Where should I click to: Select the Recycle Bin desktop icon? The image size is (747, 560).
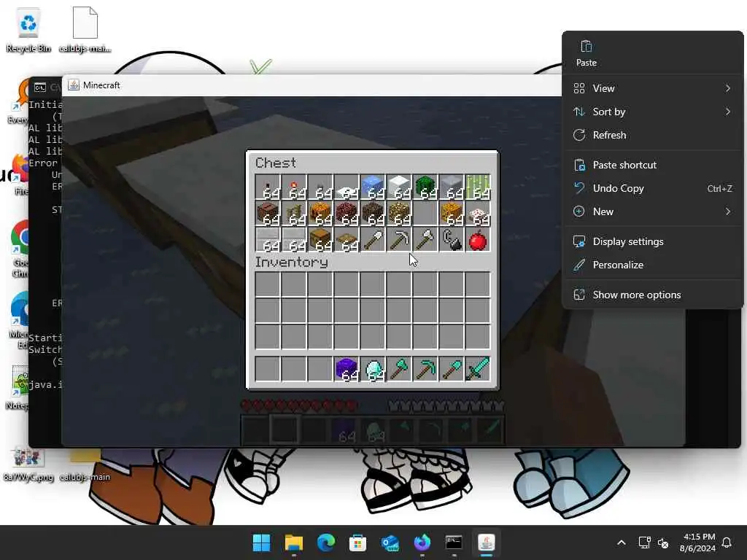point(28,29)
